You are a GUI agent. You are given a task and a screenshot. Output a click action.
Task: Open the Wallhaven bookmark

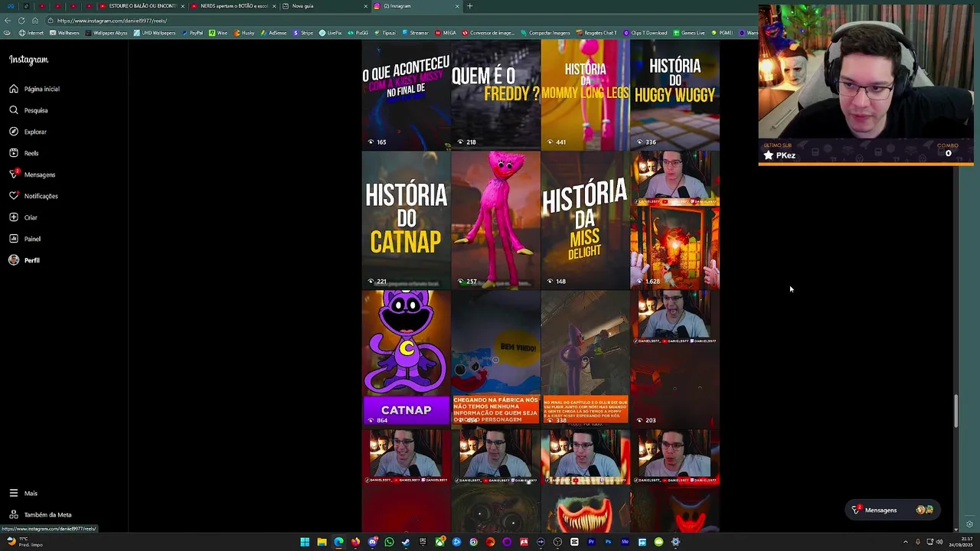tap(65, 33)
